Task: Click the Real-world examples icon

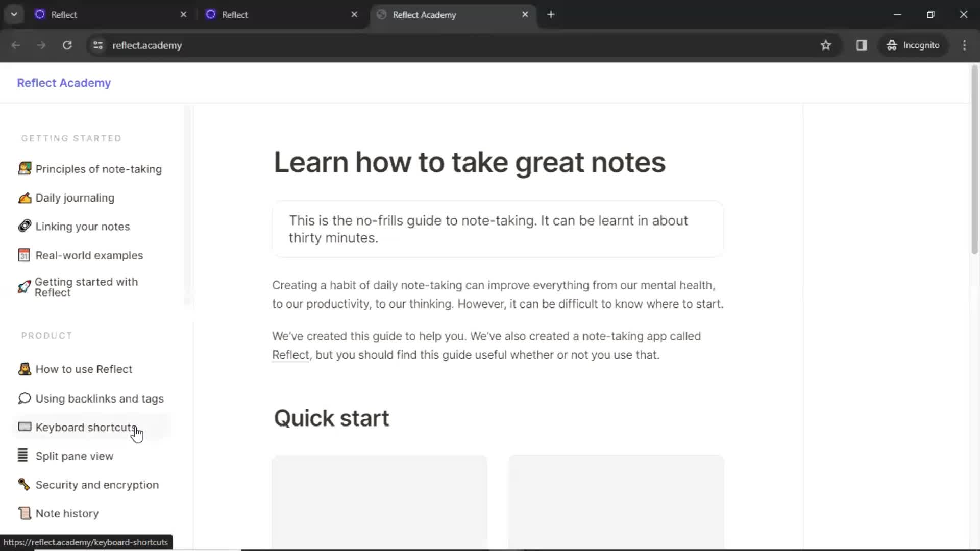Action: [x=24, y=255]
